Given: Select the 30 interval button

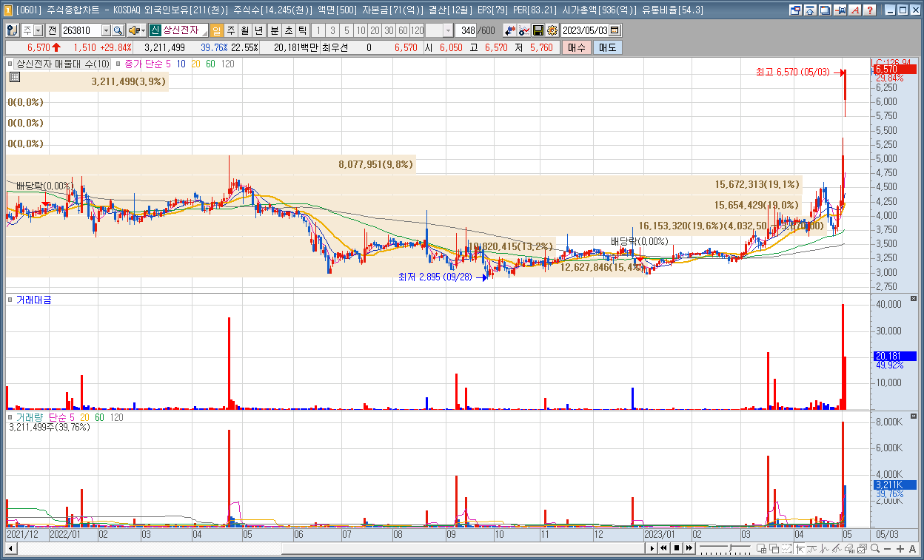Looking at the screenshot, I should (x=388, y=30).
